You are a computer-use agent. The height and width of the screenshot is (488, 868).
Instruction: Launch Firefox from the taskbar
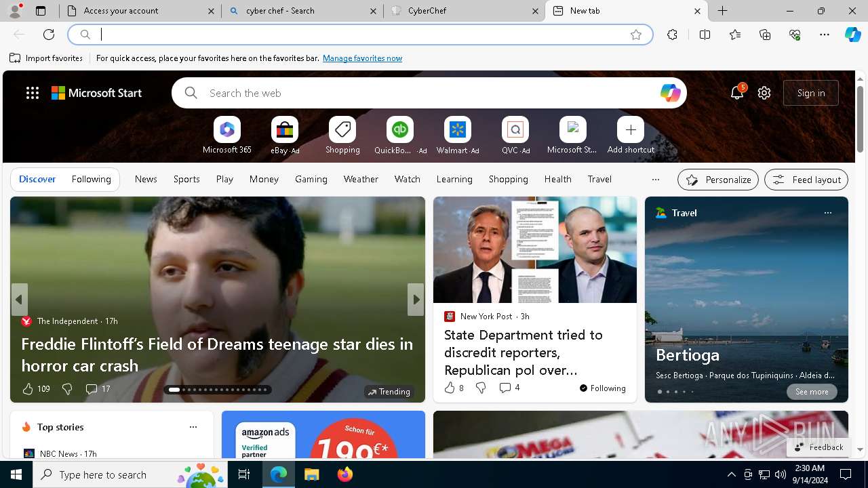pos(345,474)
